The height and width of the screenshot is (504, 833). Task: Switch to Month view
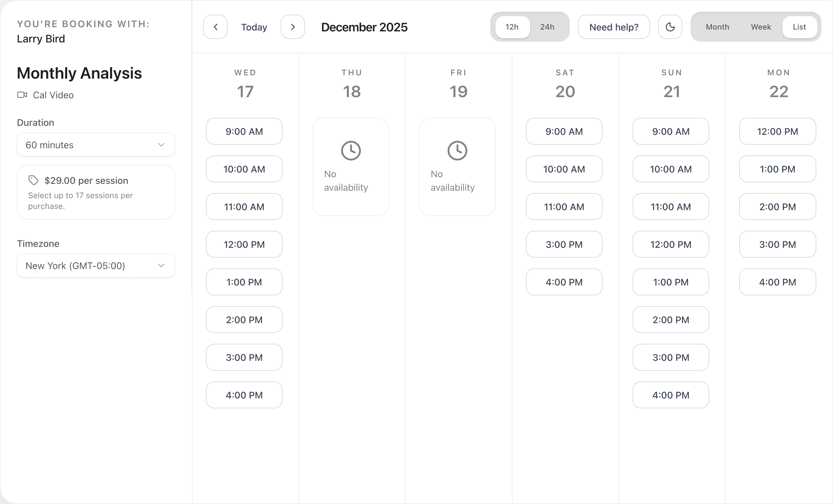coord(717,27)
